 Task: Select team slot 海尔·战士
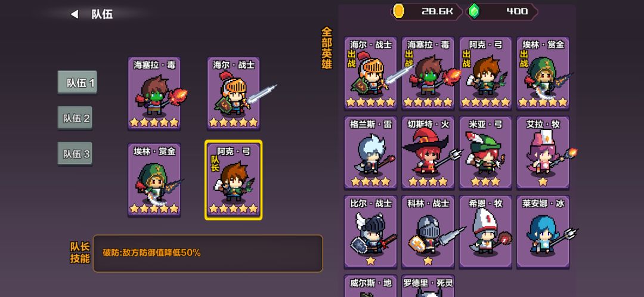point(233,94)
